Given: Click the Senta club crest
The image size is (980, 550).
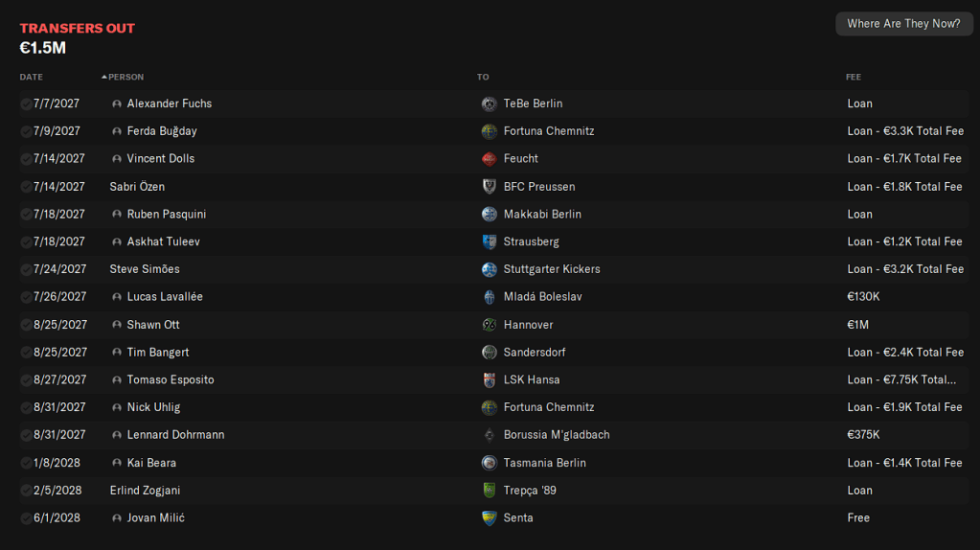Looking at the screenshot, I should pos(489,518).
